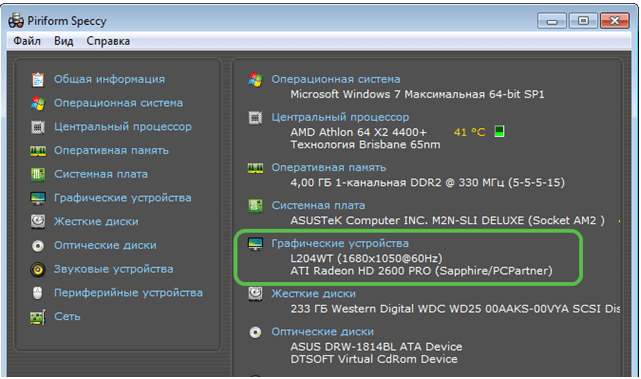The height and width of the screenshot is (379, 641).
Task: Click the RAM stick icon in sidebar
Action: click(x=38, y=151)
